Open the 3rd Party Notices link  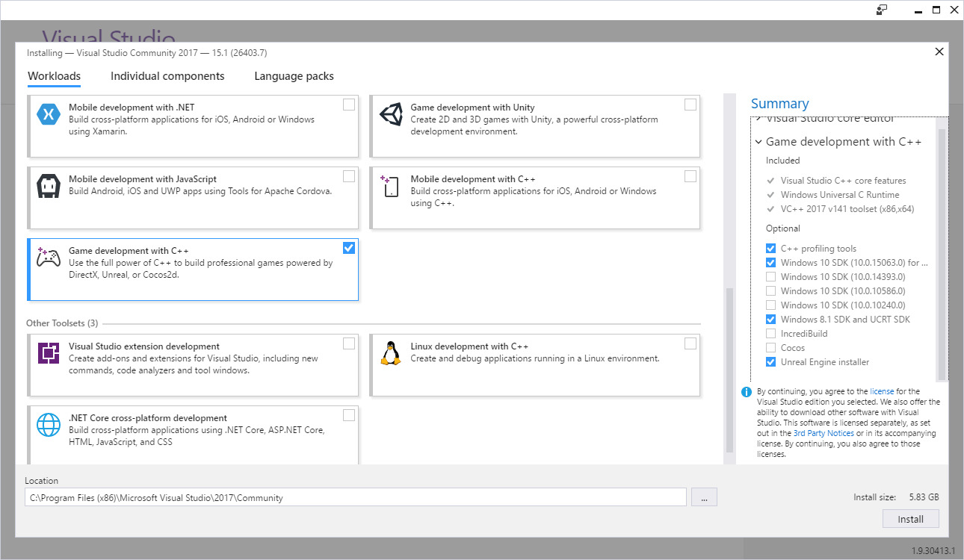coord(824,433)
